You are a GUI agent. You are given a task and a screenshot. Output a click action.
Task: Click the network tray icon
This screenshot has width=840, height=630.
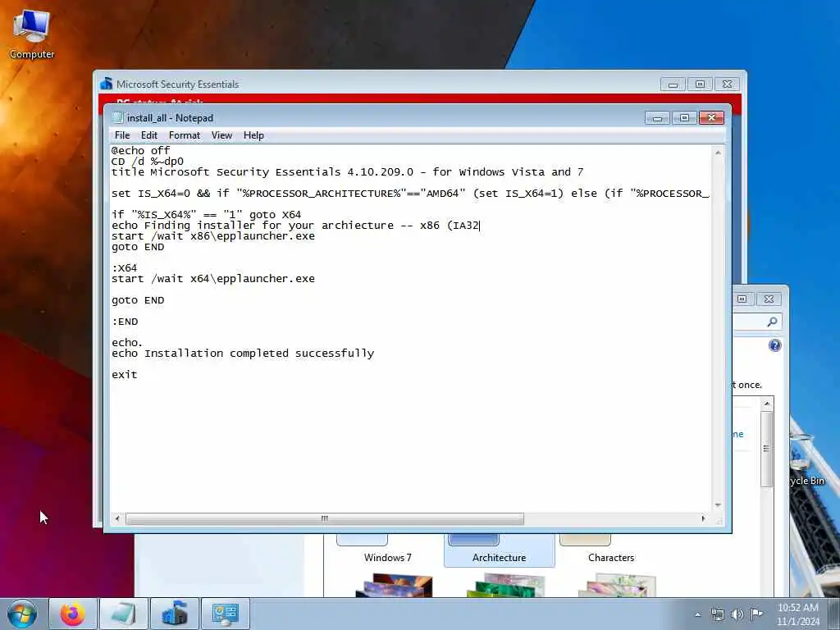click(x=717, y=614)
